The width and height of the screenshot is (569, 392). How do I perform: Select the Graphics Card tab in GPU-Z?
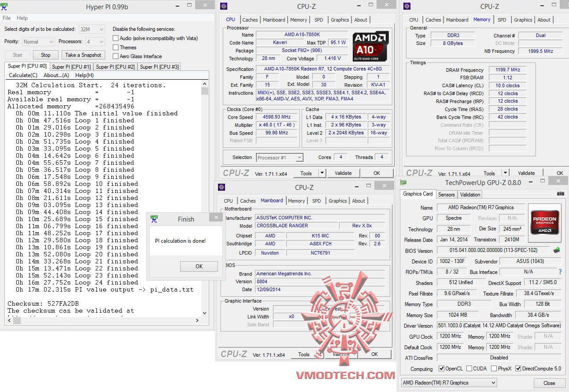pos(418,194)
